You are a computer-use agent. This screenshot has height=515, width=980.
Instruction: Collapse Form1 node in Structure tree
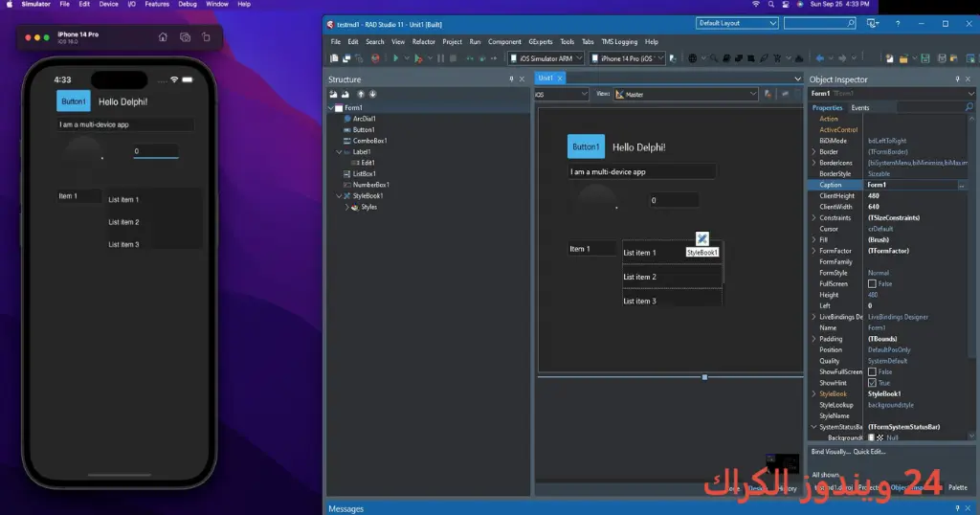(x=331, y=107)
